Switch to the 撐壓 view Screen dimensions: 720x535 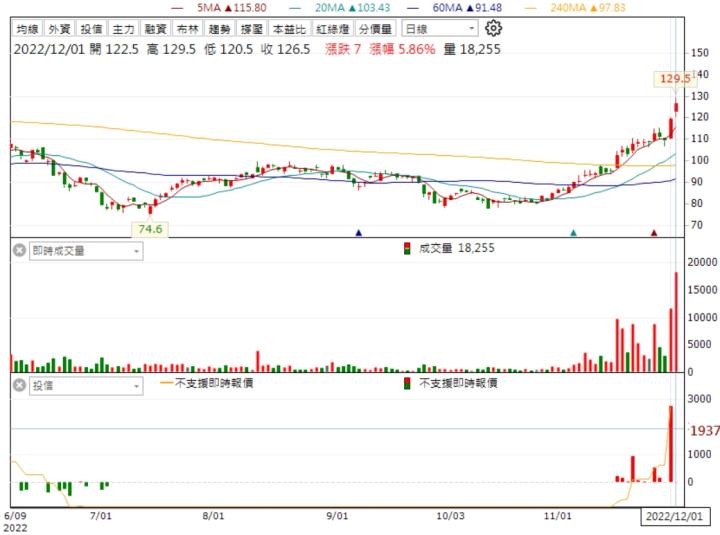[252, 29]
